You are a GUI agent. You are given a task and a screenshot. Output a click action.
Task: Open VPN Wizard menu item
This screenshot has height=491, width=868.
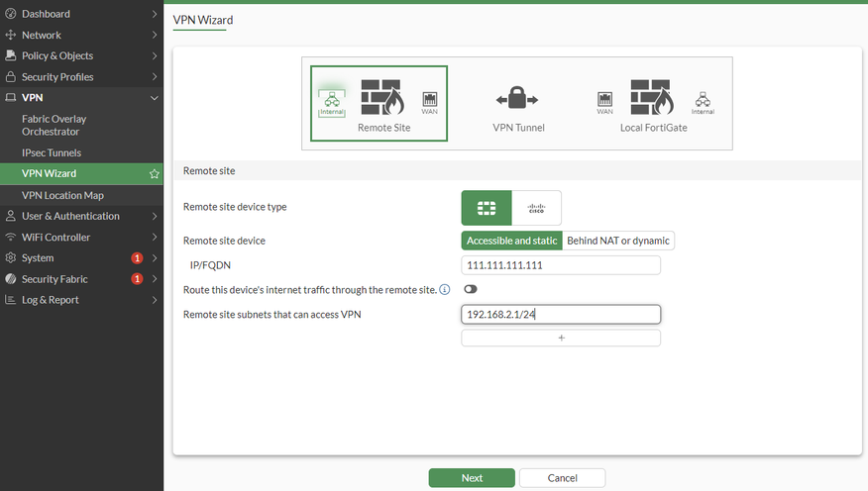click(82, 173)
